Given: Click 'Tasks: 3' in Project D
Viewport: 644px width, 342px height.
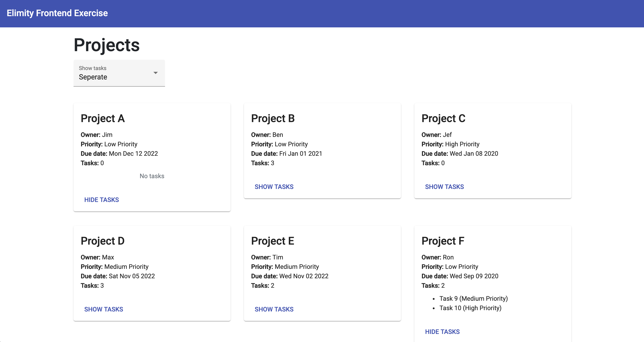Looking at the screenshot, I should 92,286.
